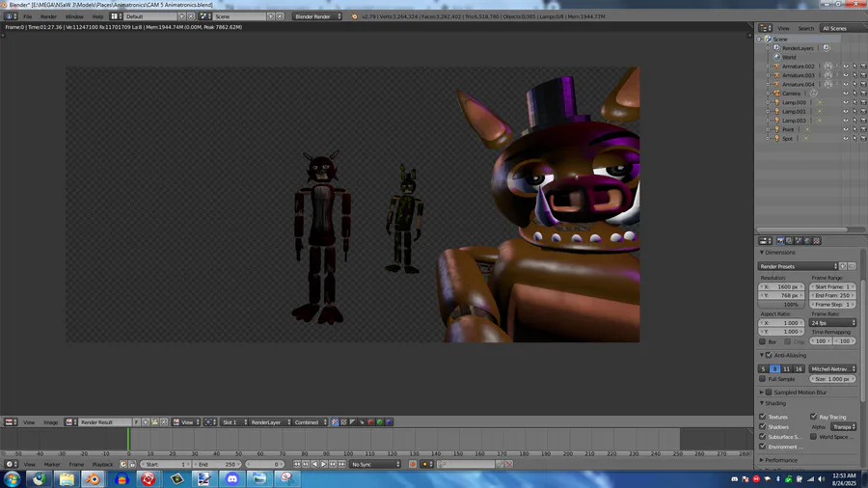This screenshot has height=488, width=868.
Task: Expand the Performance panel
Action: tap(762, 460)
